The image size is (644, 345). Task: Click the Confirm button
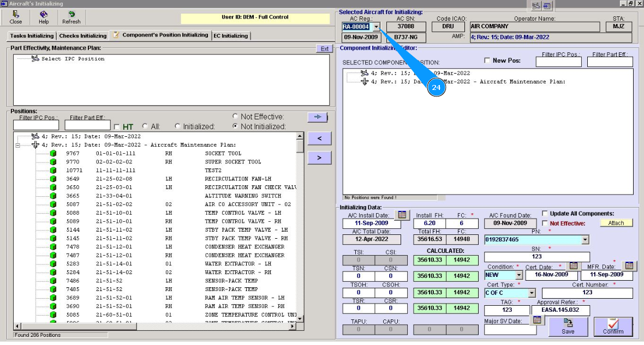tap(613, 326)
